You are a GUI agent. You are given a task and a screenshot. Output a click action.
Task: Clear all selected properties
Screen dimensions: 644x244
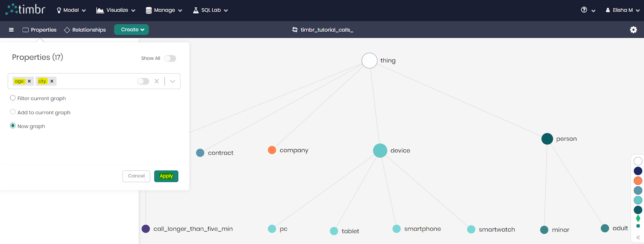click(157, 81)
